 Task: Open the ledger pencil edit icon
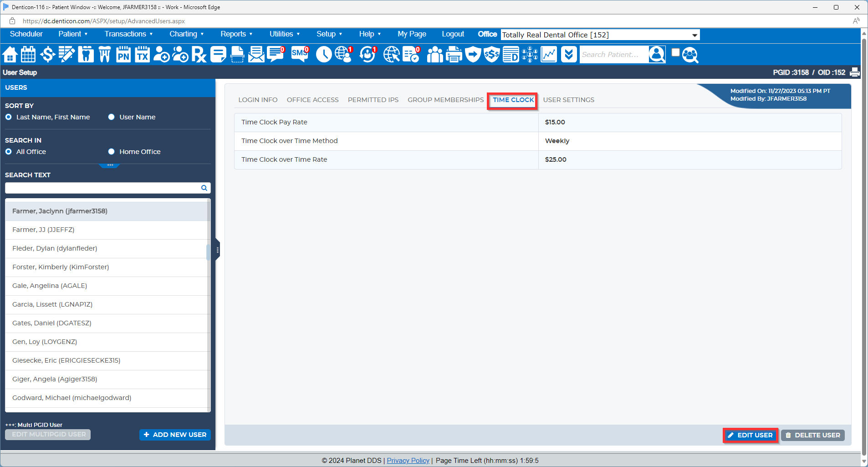coord(66,55)
